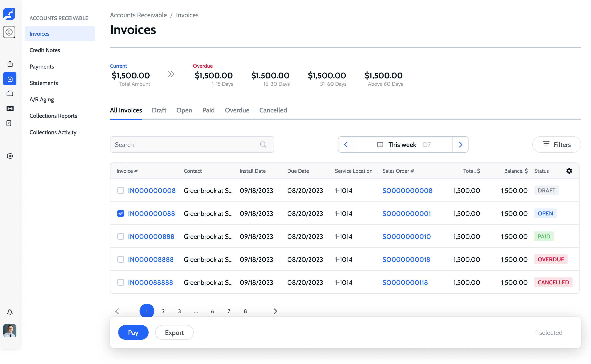Go to previous week with left chevron
The image size is (591, 364).
(346, 144)
